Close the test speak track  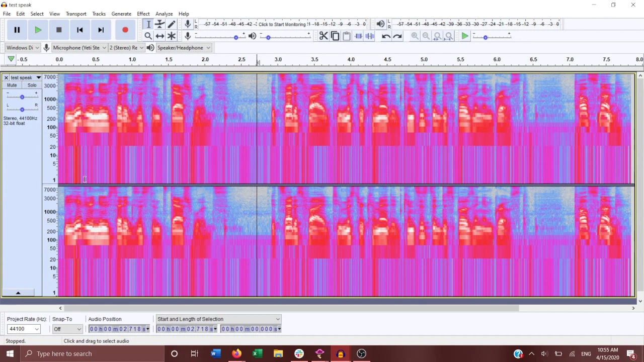tap(6, 77)
